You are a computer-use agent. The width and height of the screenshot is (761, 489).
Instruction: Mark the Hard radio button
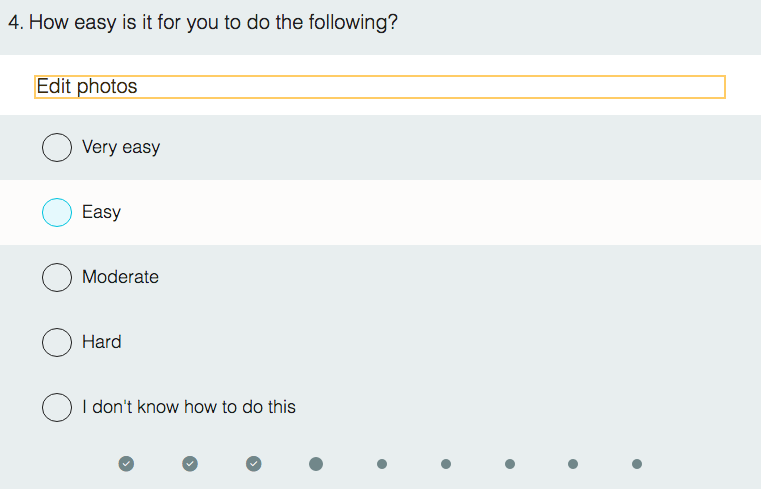57,342
